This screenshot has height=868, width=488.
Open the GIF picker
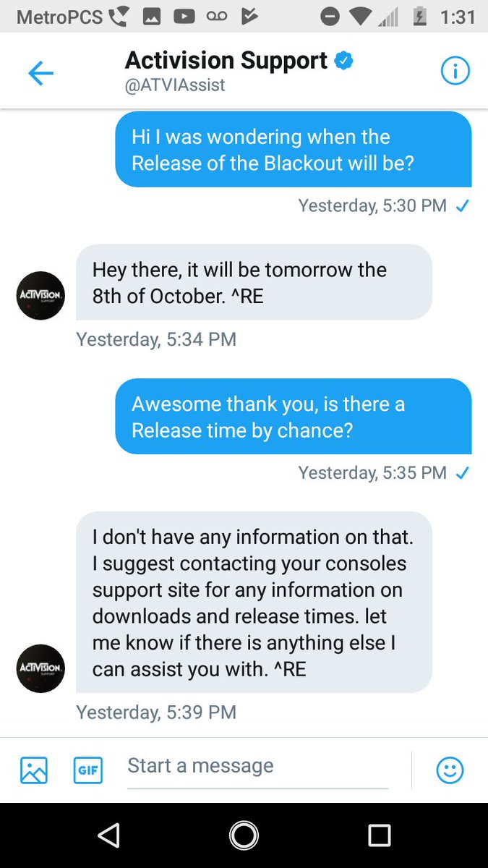[88, 770]
